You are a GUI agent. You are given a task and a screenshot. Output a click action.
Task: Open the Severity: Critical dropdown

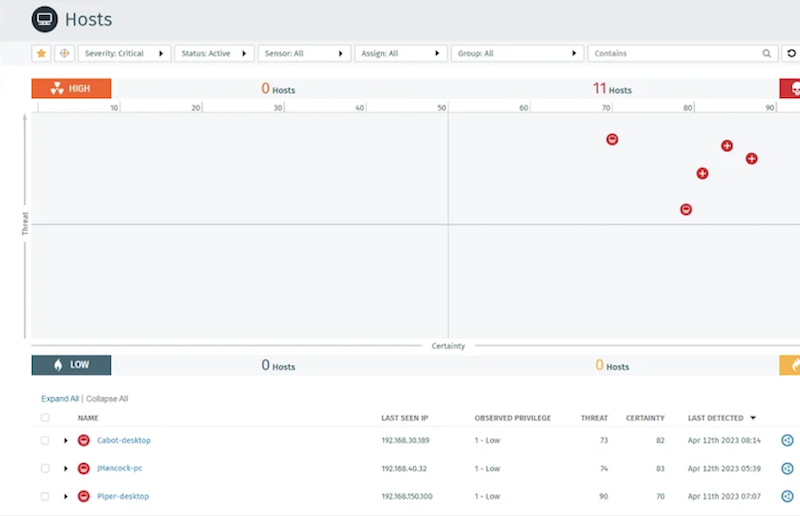(x=124, y=53)
